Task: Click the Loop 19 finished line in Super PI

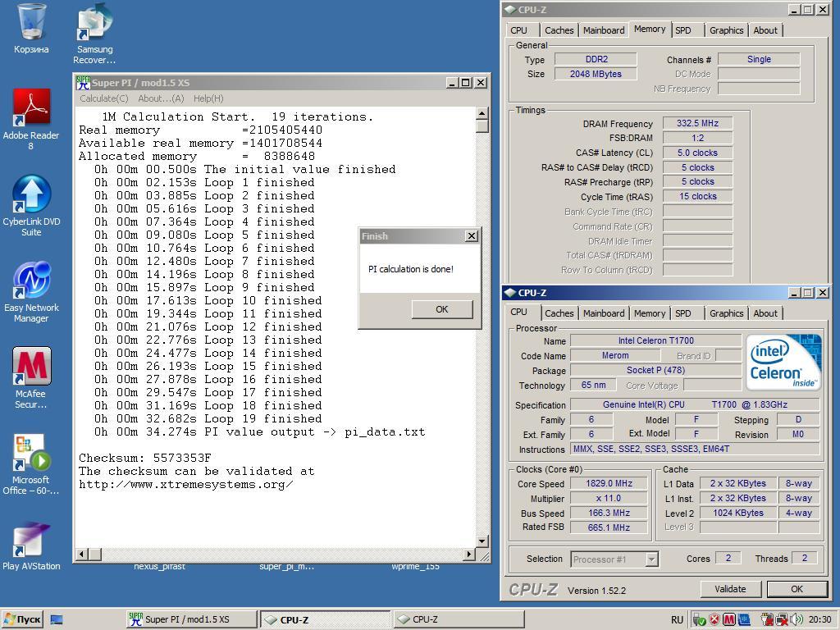Action: [208, 419]
